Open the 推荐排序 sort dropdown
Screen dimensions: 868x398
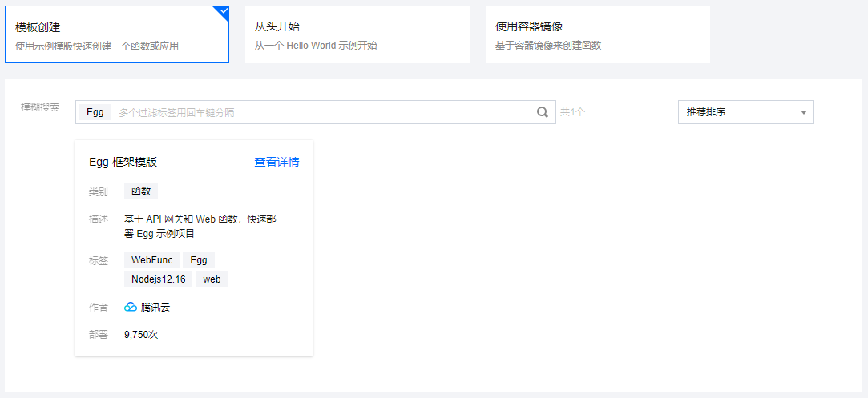click(x=745, y=111)
